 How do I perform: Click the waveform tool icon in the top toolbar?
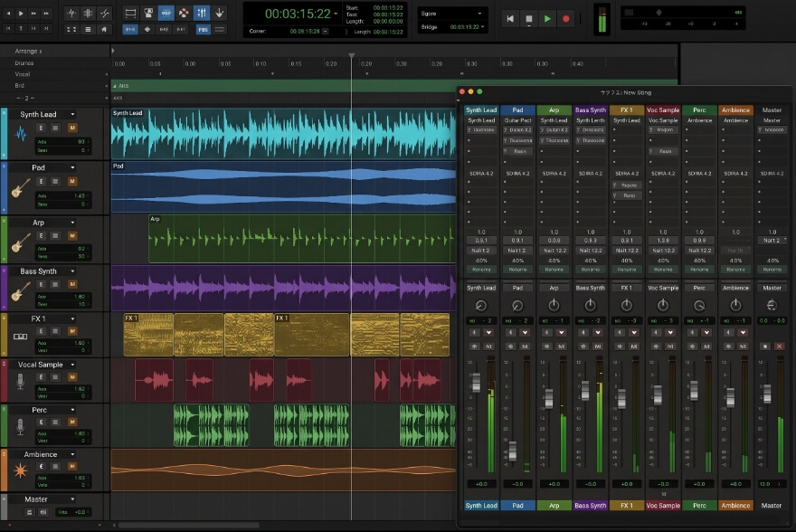pos(71,13)
